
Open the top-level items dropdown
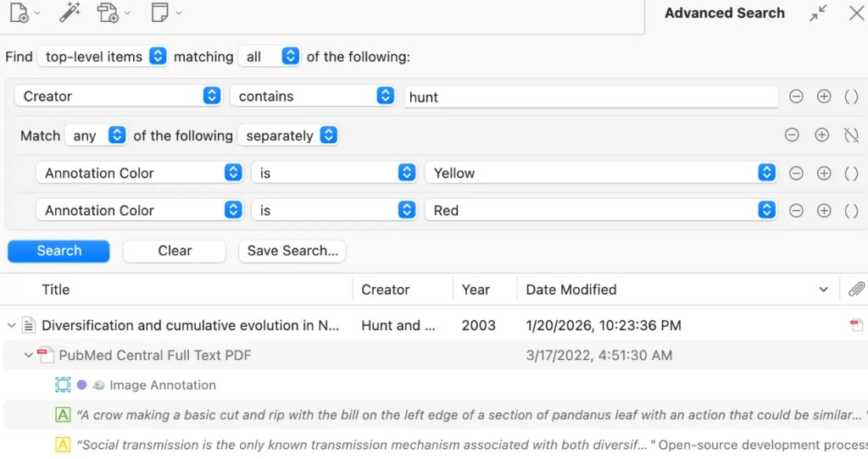pos(103,57)
